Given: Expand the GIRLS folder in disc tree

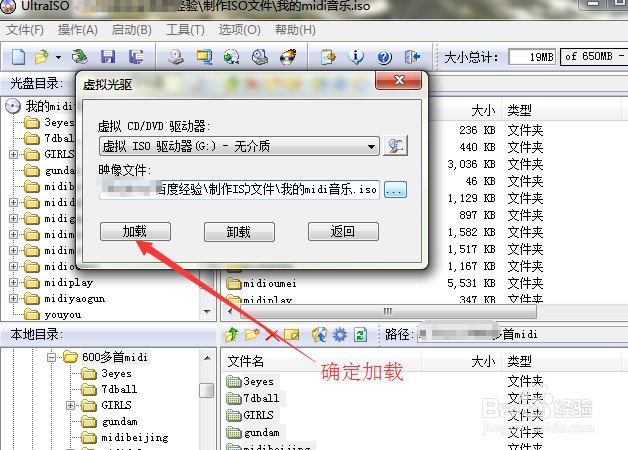Looking at the screenshot, I should tap(13, 154).
